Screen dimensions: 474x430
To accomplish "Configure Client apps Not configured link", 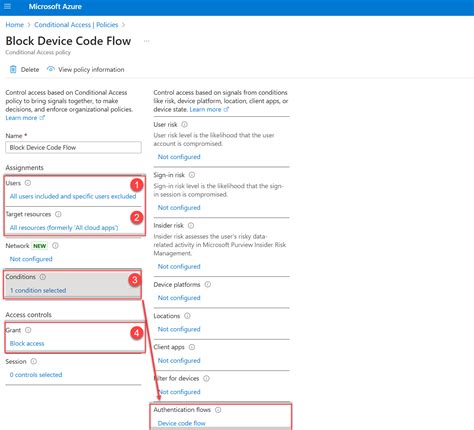I will 179,360.
